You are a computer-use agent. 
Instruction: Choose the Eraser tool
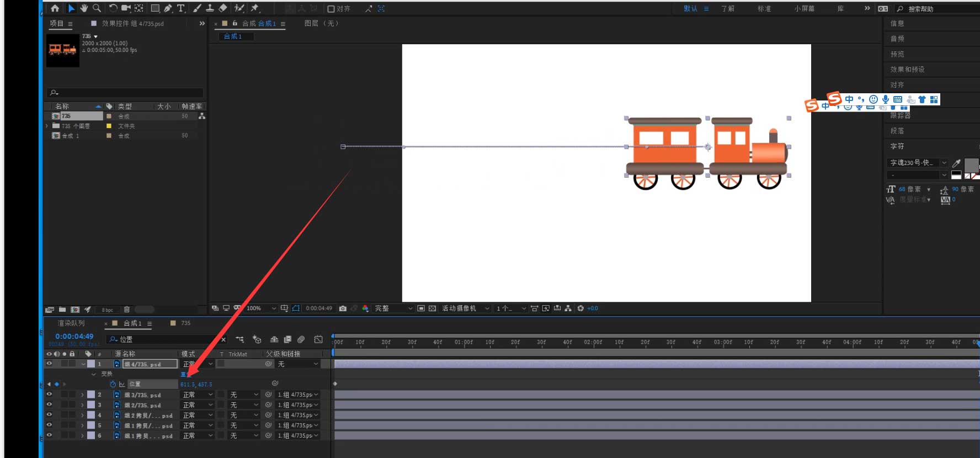(223, 8)
